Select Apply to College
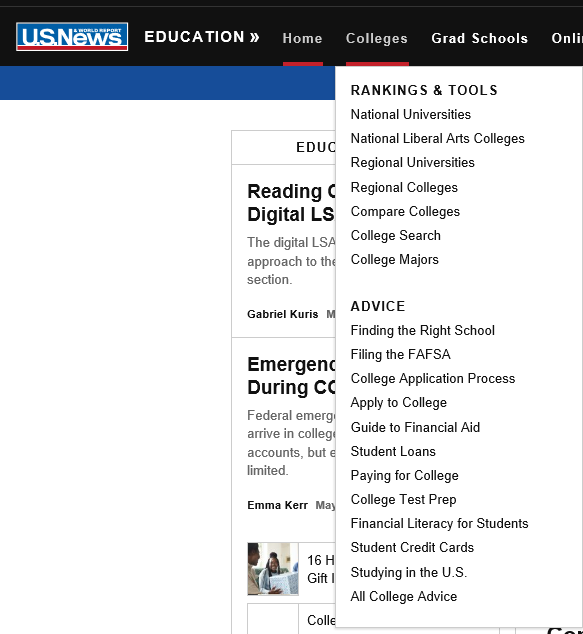The height and width of the screenshot is (634, 583). coord(399,403)
